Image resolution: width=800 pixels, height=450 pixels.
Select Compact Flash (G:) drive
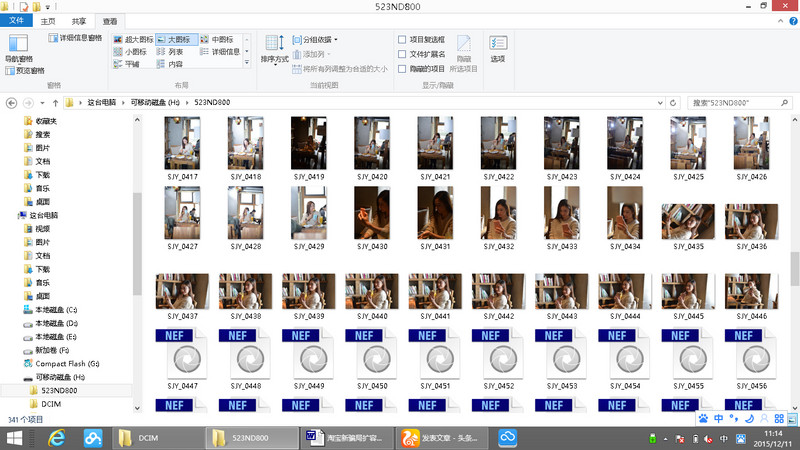67,364
